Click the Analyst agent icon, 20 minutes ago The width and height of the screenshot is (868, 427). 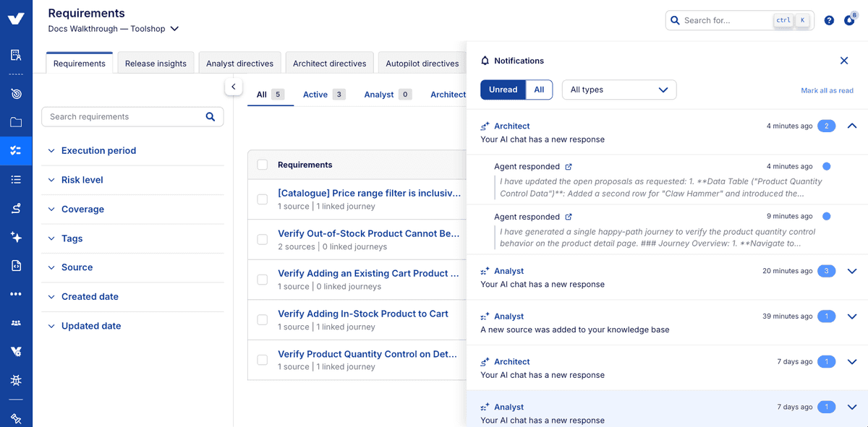[x=485, y=271]
